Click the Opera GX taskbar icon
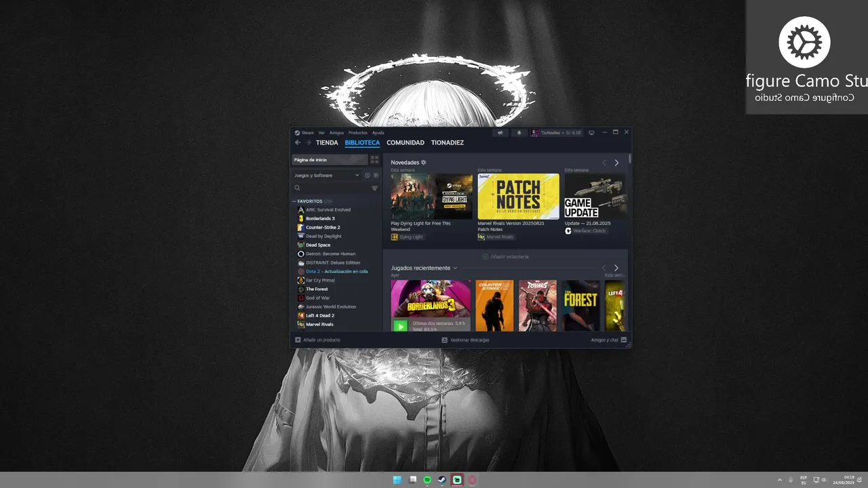The image size is (868, 488). pyautogui.click(x=472, y=480)
